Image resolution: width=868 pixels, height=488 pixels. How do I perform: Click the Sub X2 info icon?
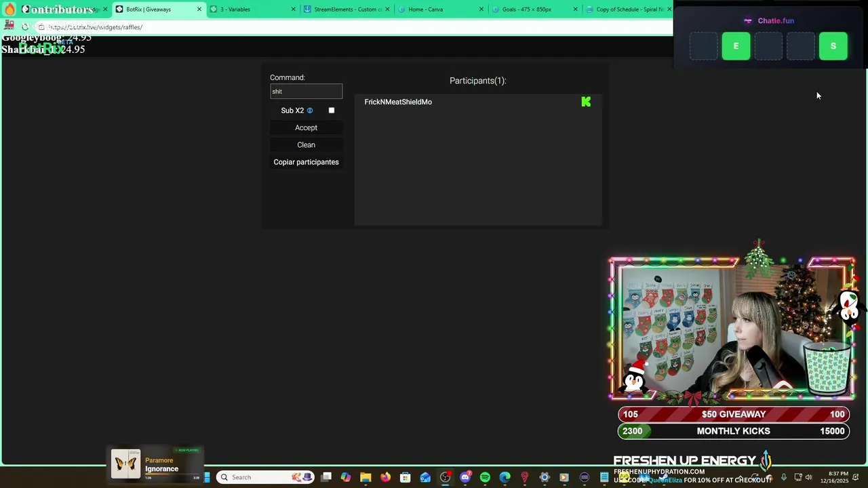310,110
